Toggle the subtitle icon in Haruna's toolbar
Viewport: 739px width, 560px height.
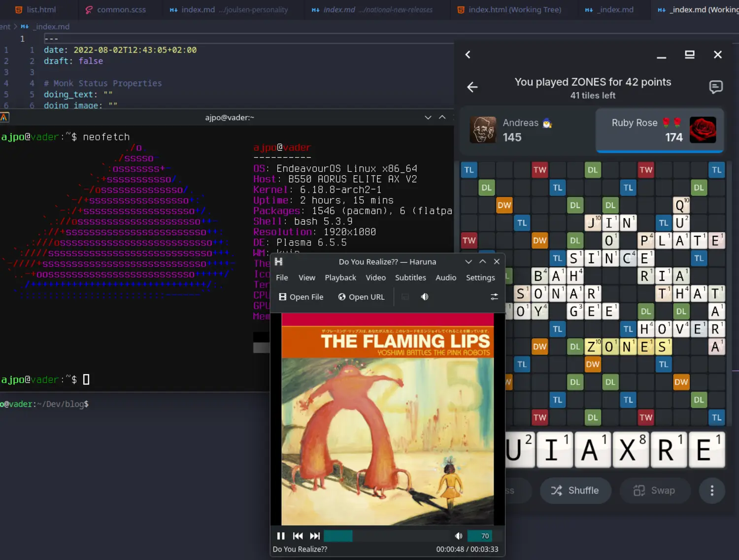pos(405,296)
